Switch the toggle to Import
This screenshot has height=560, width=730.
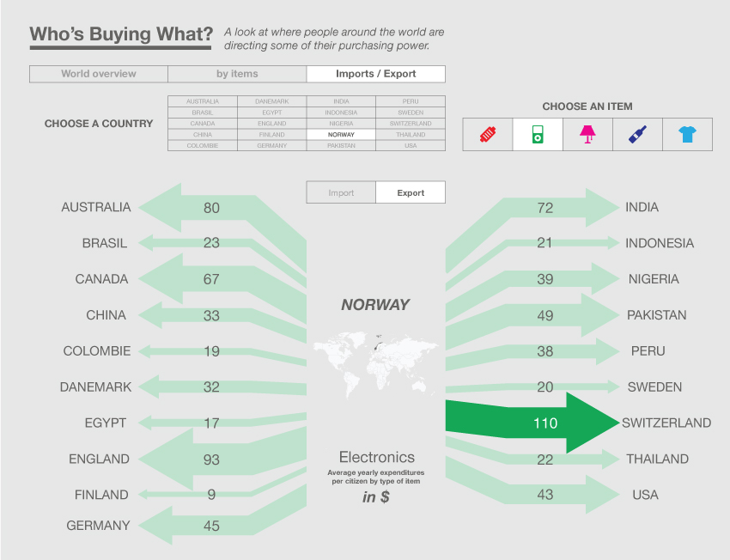point(341,192)
